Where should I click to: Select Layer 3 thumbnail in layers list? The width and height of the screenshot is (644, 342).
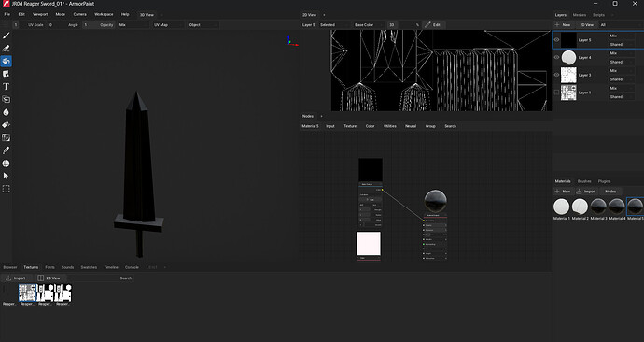click(568, 76)
